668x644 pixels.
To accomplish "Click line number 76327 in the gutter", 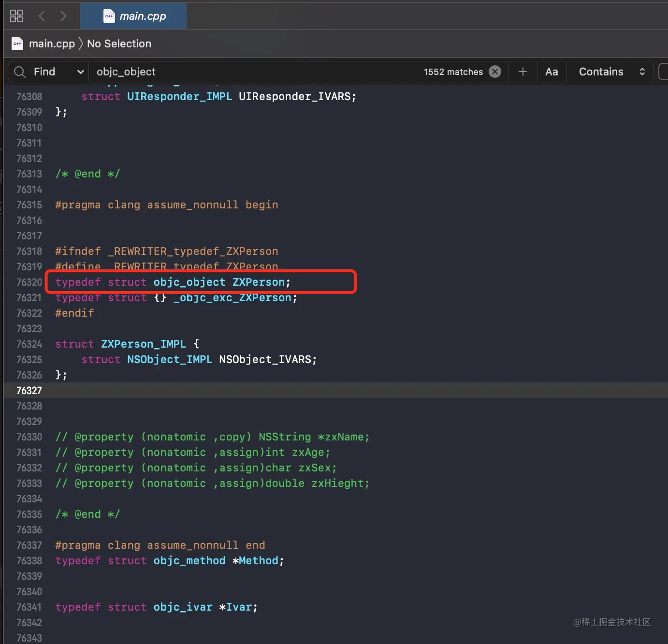I will (29, 391).
